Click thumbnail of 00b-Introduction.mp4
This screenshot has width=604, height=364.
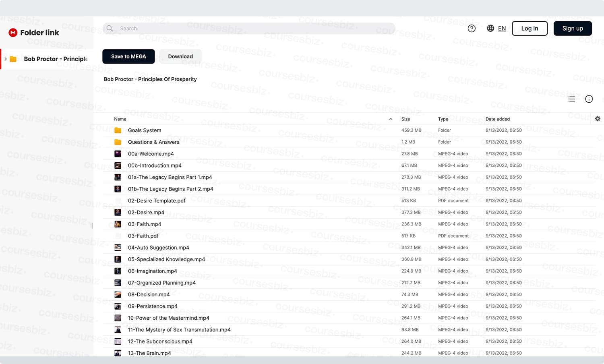pos(118,165)
